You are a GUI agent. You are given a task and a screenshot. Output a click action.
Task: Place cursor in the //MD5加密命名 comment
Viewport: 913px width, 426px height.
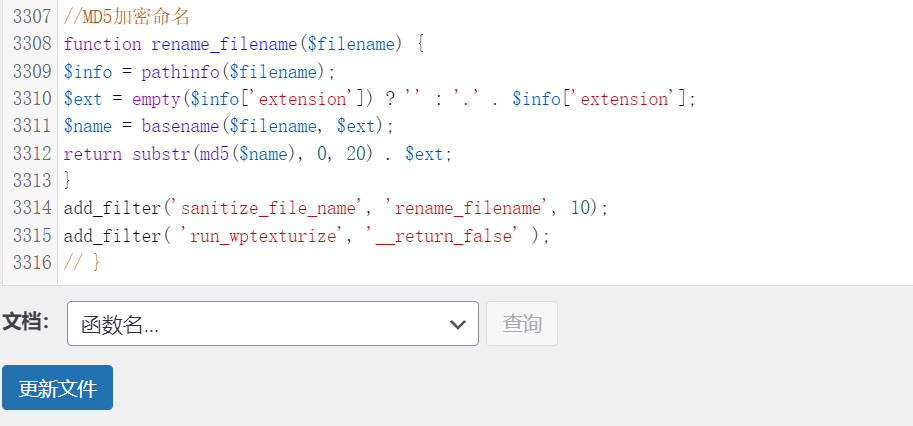[126, 18]
